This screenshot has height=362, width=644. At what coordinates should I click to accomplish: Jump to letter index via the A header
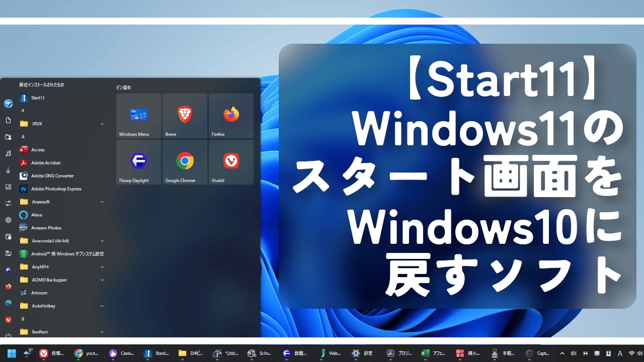click(23, 136)
